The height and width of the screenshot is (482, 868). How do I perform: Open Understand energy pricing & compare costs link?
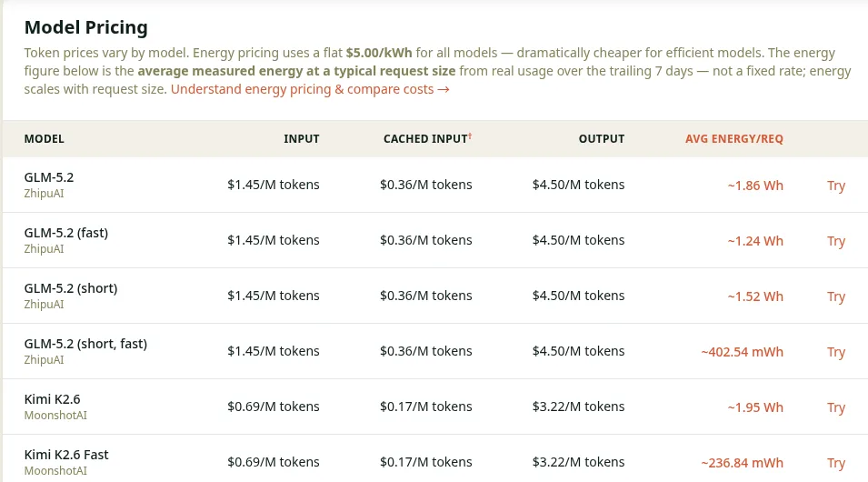click(x=310, y=89)
